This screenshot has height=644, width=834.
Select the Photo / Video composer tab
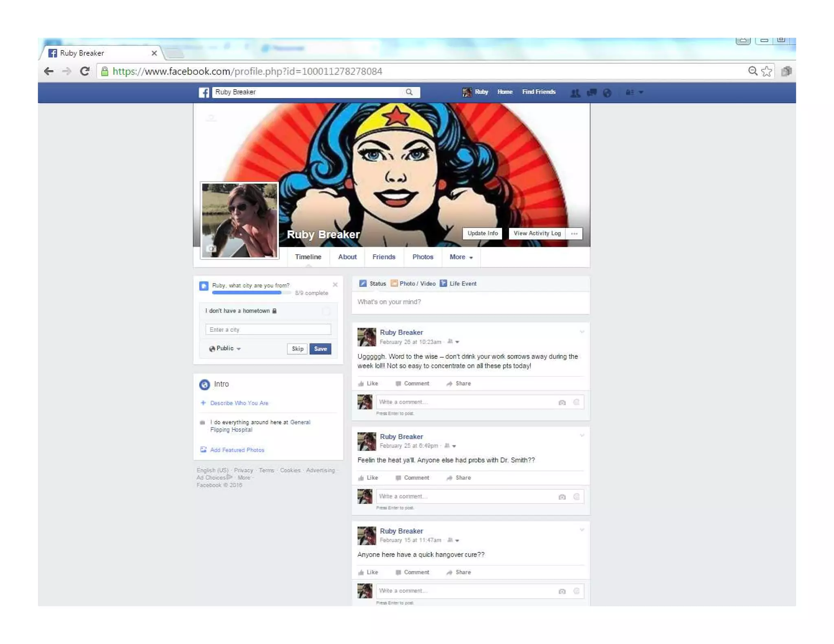coord(413,284)
